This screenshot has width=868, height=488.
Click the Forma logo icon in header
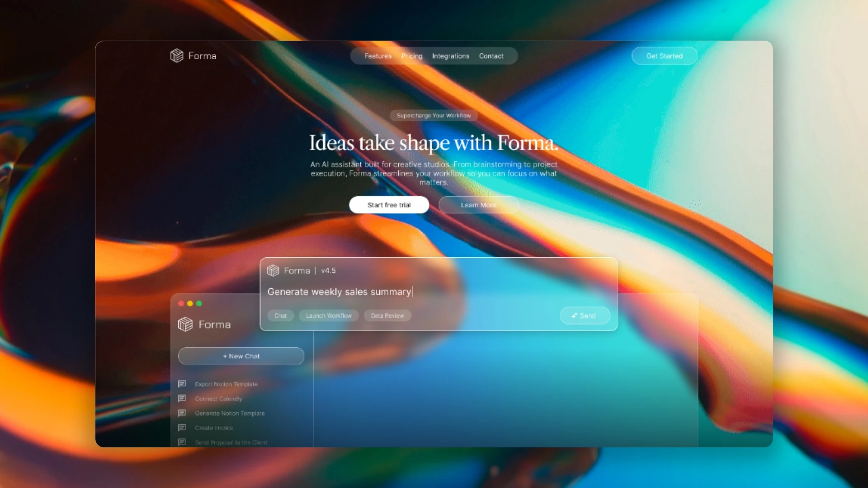177,56
